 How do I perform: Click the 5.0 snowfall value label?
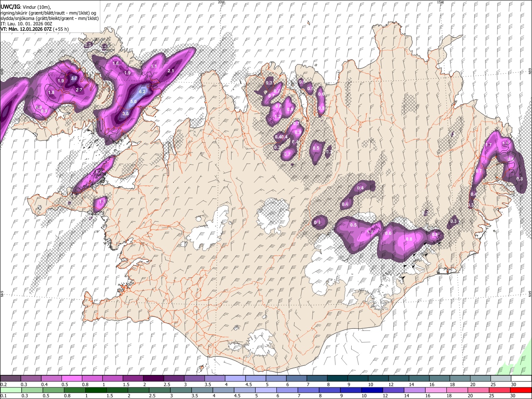point(133,101)
